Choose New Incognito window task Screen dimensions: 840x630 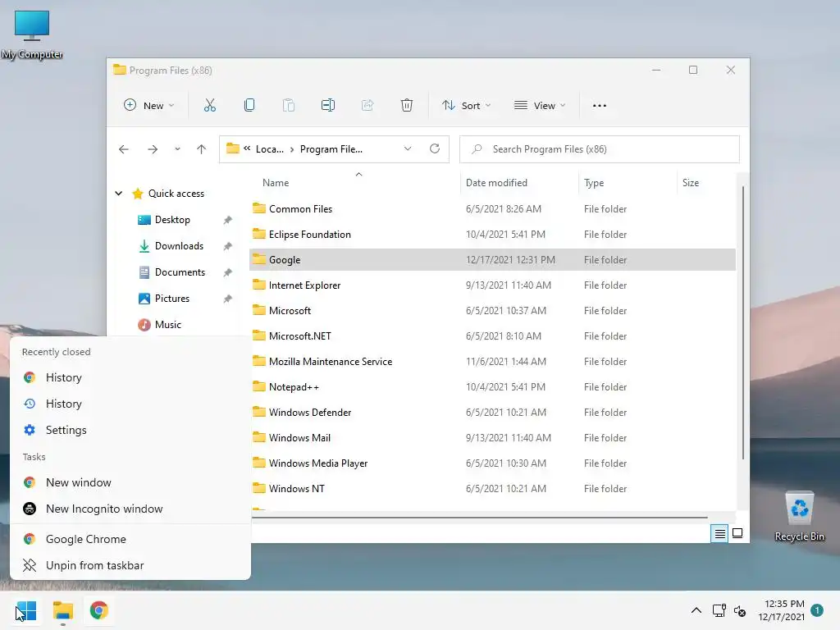coord(130,509)
